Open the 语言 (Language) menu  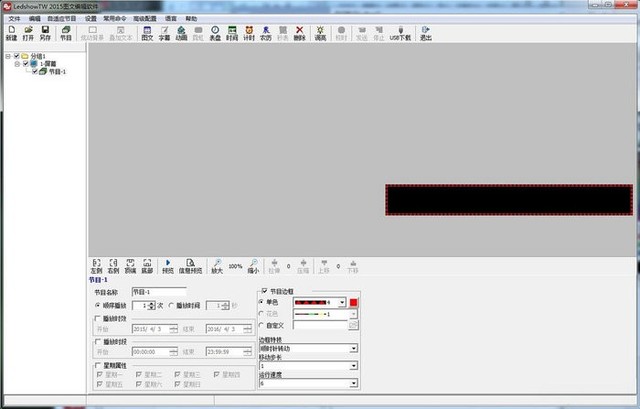click(x=171, y=19)
